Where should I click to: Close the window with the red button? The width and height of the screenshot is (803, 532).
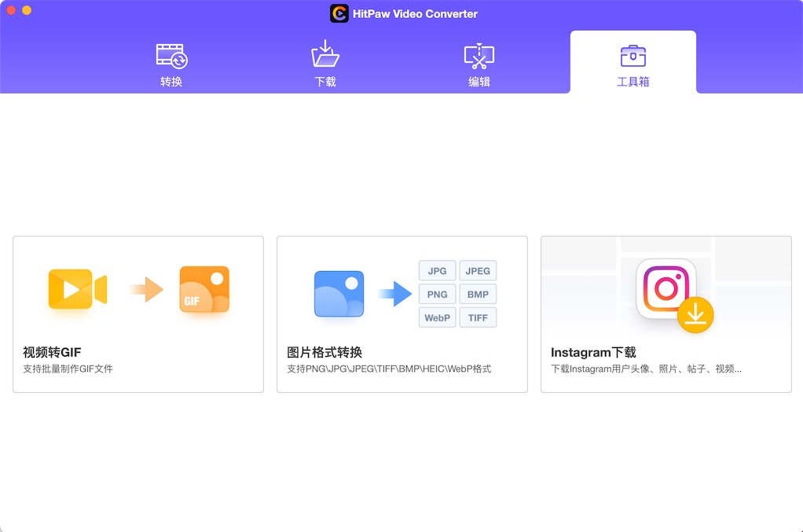point(11,9)
